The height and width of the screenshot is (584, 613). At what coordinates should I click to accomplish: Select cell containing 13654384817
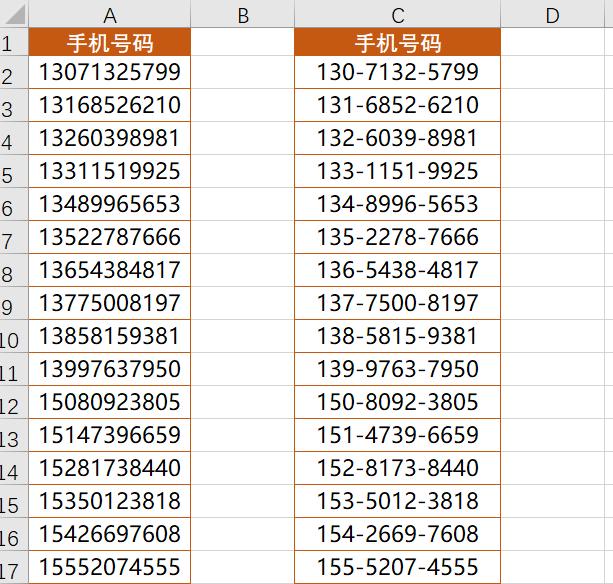(109, 270)
